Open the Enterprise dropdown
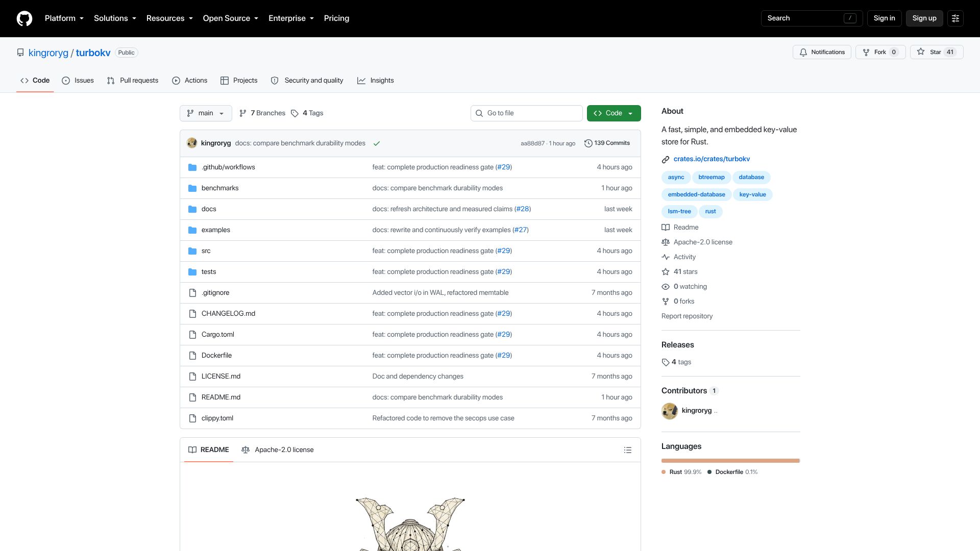980x551 pixels. click(291, 18)
